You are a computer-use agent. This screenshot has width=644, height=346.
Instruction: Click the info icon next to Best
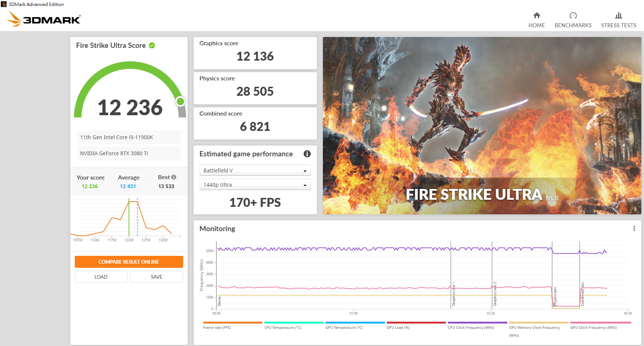point(173,177)
